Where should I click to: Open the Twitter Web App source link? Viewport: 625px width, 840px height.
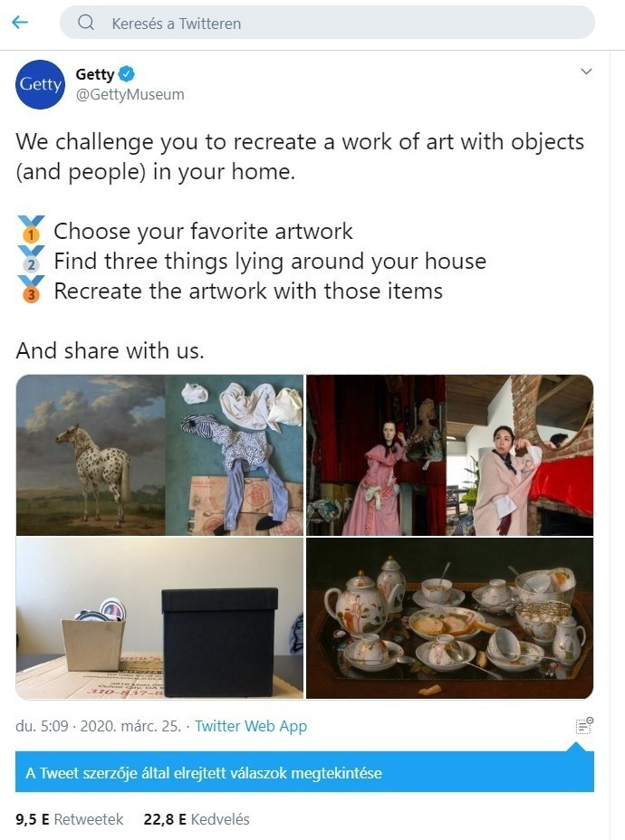[251, 726]
